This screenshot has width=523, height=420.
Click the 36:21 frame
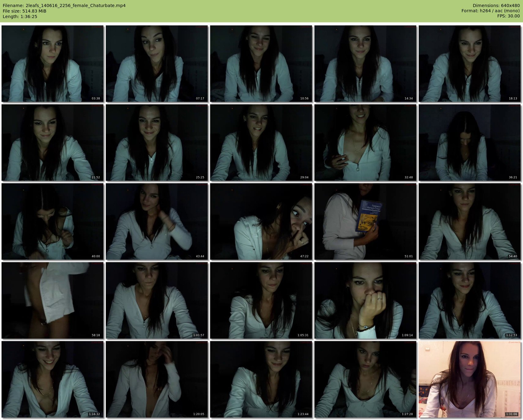[x=469, y=143]
